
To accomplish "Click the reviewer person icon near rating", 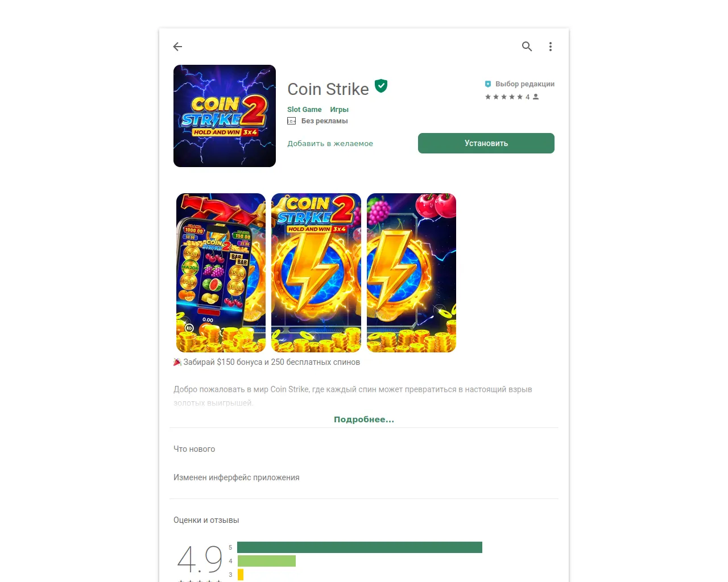I will click(x=536, y=97).
